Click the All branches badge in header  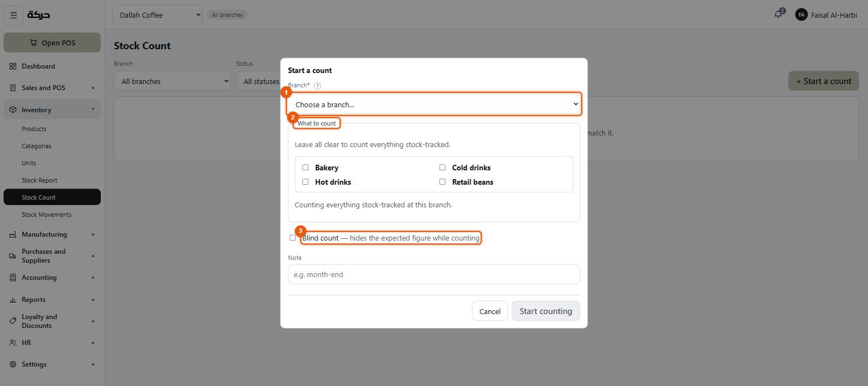pyautogui.click(x=228, y=15)
